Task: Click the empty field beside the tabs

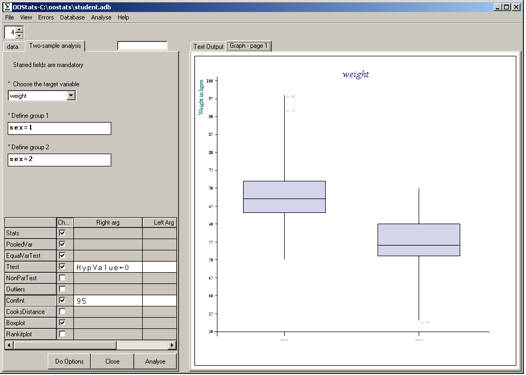Action: pos(142,46)
